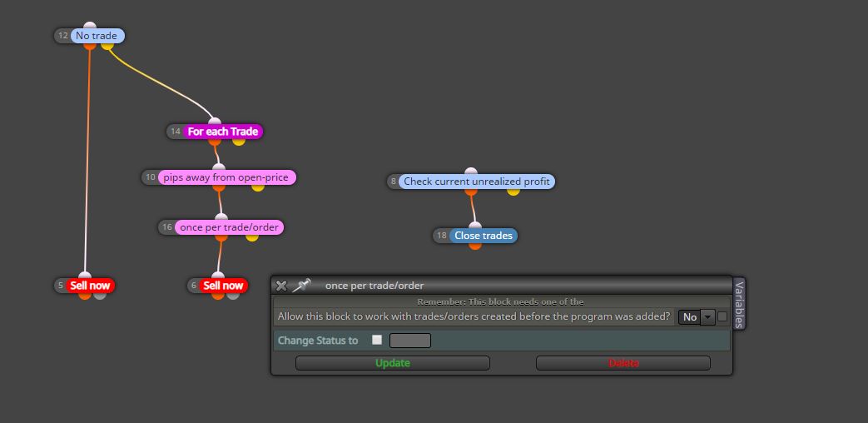This screenshot has height=423, width=868.
Task: Click orange output connector of No trade
Action: tap(90, 46)
